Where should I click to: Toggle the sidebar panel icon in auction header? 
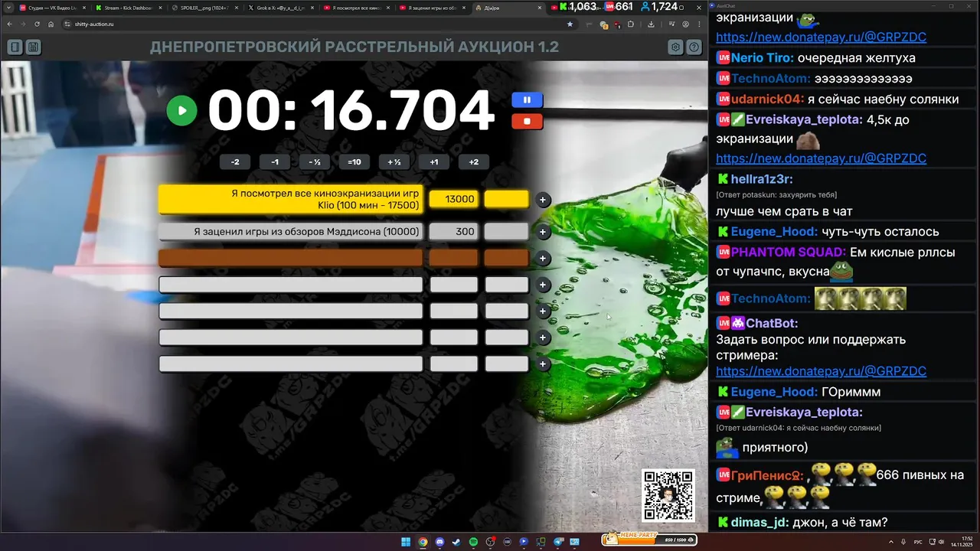tap(15, 47)
